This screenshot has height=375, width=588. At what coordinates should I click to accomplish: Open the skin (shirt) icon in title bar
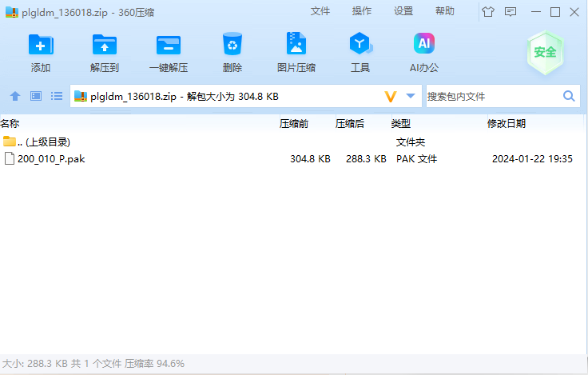(x=488, y=12)
